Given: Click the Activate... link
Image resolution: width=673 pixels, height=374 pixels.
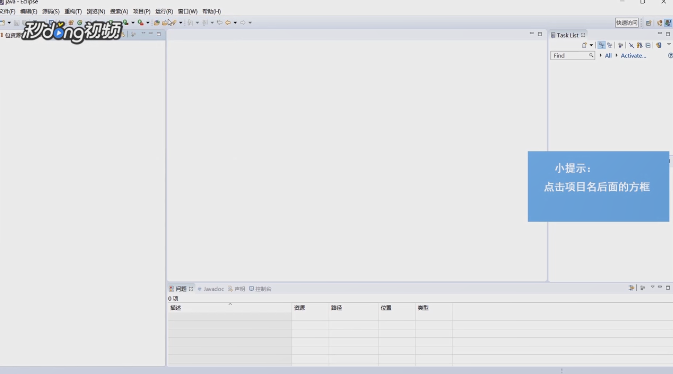Looking at the screenshot, I should coord(633,56).
